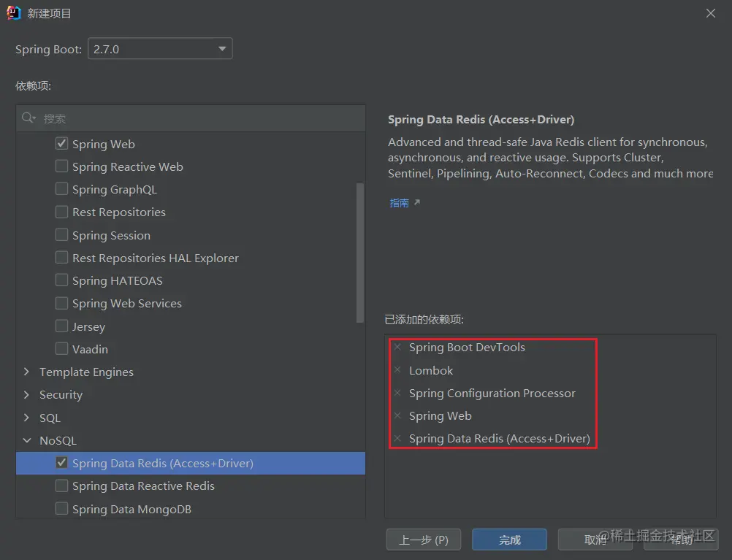
Task: Collapse the NoSQL category
Action: [27, 440]
